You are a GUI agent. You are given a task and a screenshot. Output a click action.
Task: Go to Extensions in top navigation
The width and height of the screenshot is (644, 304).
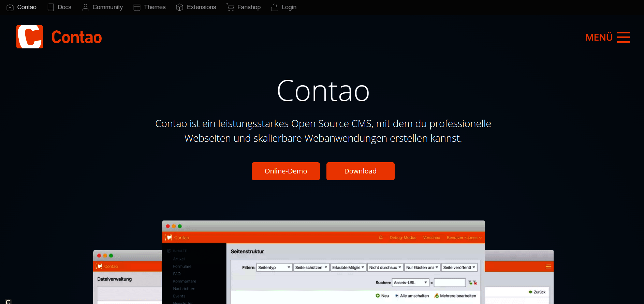201,7
